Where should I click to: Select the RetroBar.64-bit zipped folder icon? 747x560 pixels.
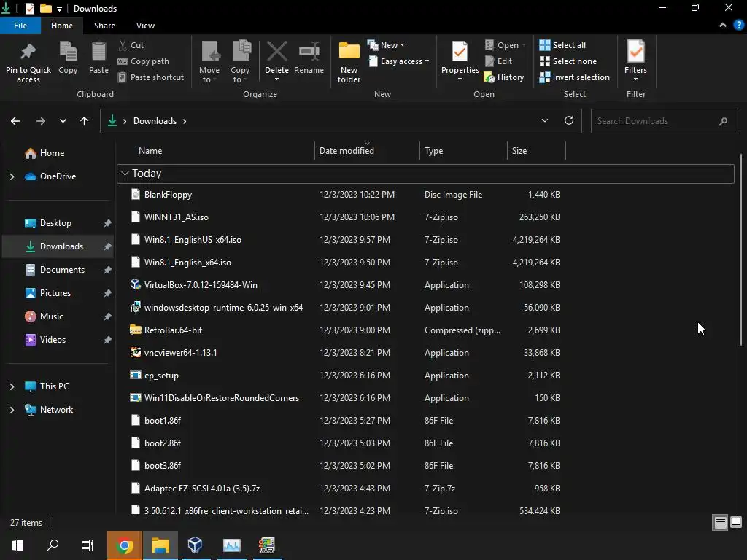pos(135,330)
